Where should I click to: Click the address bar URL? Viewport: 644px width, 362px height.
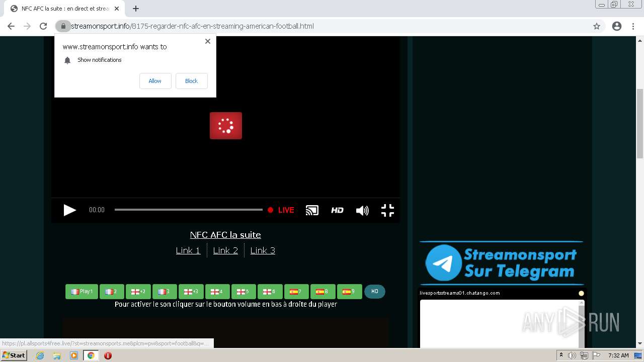[x=192, y=26]
